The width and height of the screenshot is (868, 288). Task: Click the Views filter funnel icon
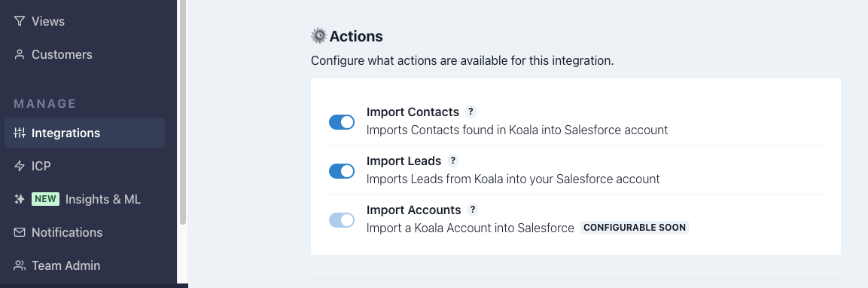click(x=20, y=21)
